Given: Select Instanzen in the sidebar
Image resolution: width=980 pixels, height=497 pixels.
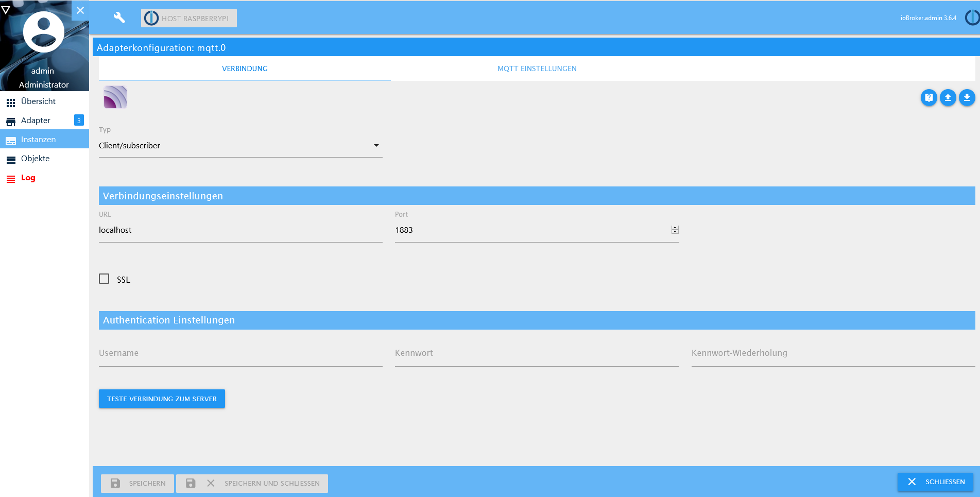Looking at the screenshot, I should click(44, 140).
